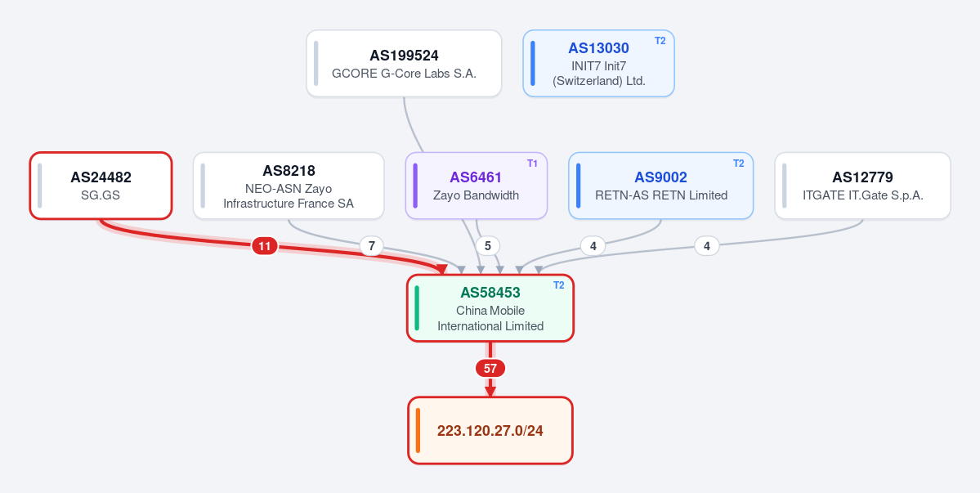Click the 4 badge on ITGATE edge
980x493 pixels.
tap(707, 246)
